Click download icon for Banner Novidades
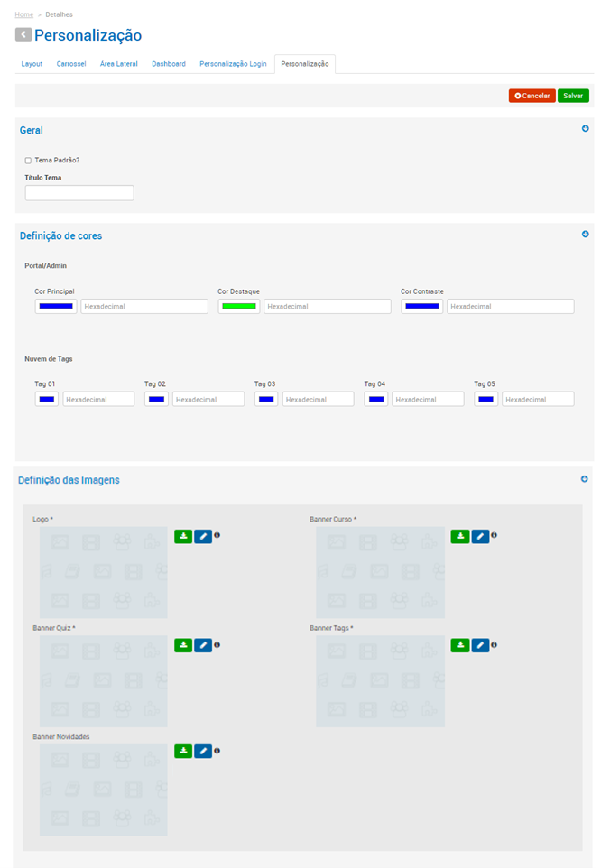 [x=183, y=751]
